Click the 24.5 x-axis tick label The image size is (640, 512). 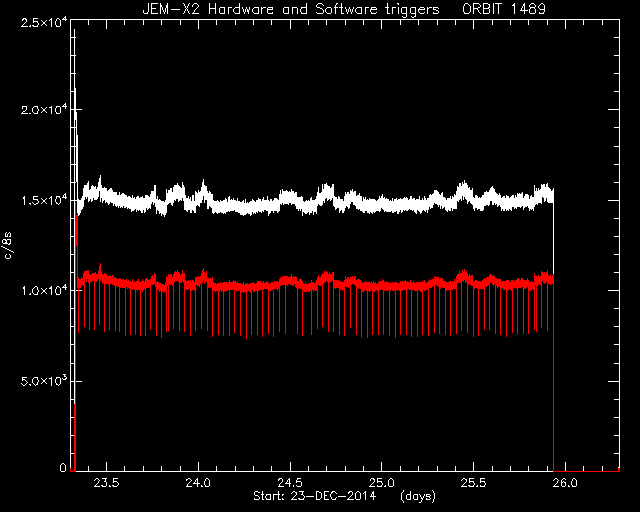290,483
